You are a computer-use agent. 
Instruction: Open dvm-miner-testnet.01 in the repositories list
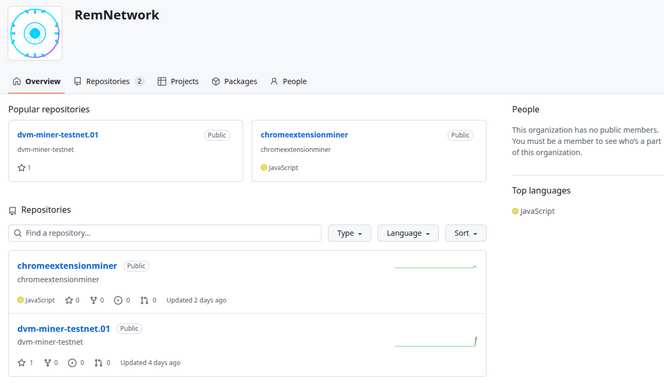[x=64, y=329]
